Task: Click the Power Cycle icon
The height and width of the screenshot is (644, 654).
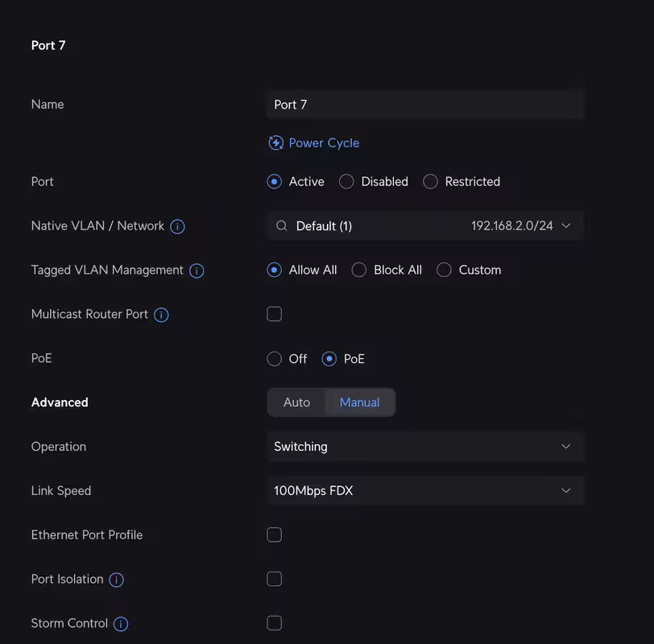Action: (275, 143)
